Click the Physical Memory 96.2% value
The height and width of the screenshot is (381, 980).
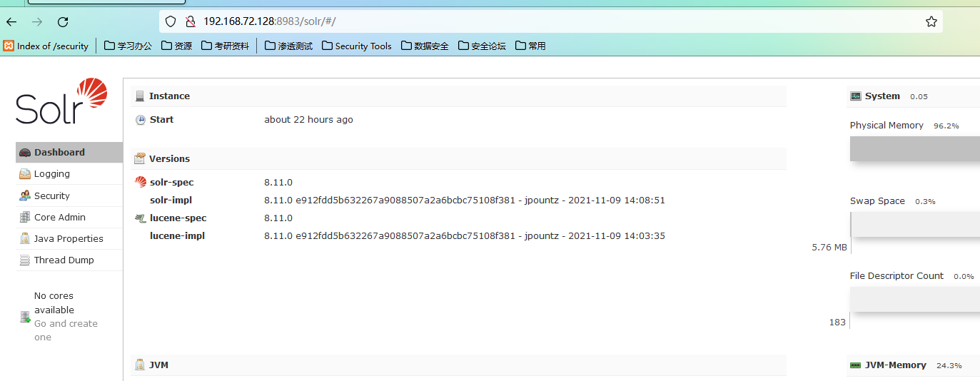coord(946,126)
